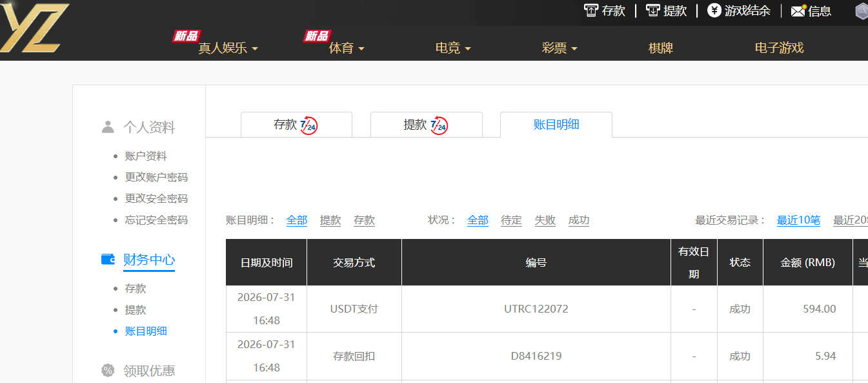The width and height of the screenshot is (868, 383).
Task: Open 存款 under 财务中心 in sidebar
Action: [136, 288]
